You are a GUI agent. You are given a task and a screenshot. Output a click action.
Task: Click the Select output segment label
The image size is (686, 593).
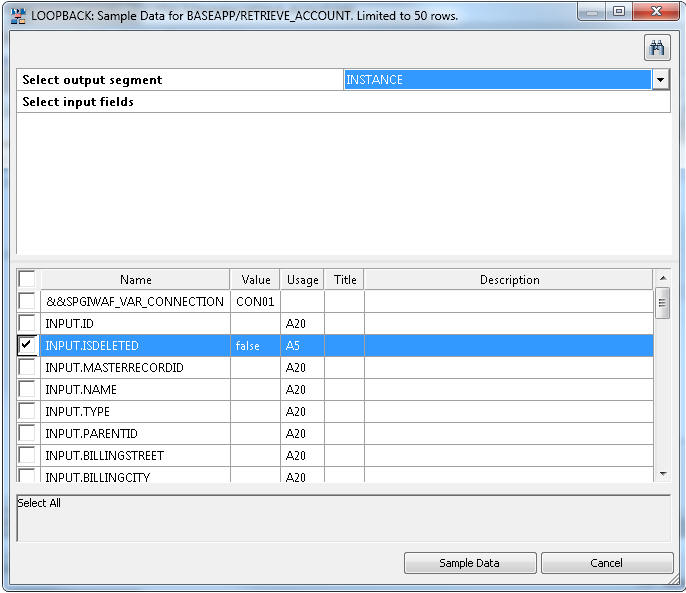point(92,80)
